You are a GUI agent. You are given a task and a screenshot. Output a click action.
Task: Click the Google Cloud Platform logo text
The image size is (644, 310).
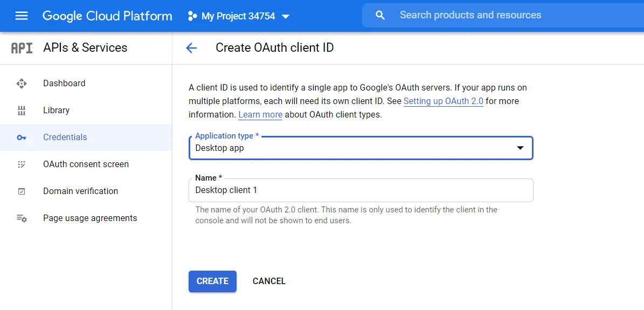[107, 16]
